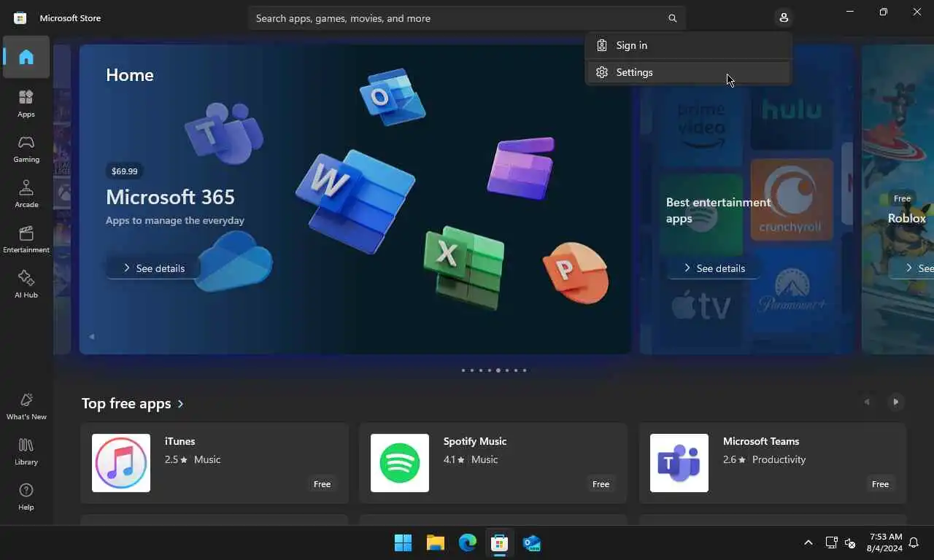Open Outlook from the taskbar
934x560 pixels.
pos(532,543)
